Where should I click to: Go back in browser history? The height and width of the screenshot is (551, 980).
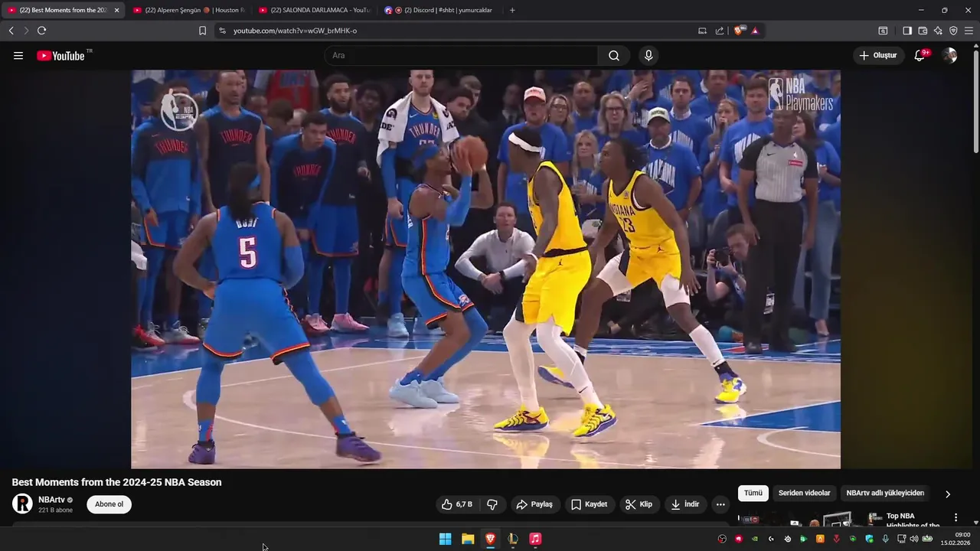coord(11,31)
